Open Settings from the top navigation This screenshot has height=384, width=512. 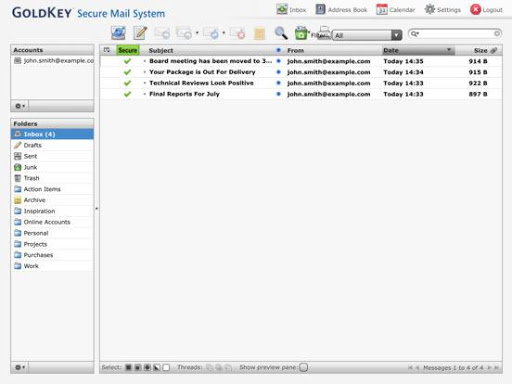(x=443, y=10)
